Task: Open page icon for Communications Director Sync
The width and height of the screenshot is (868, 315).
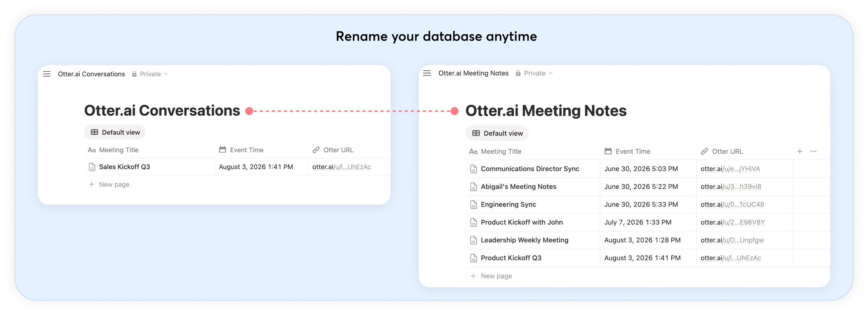Action: pos(474,169)
